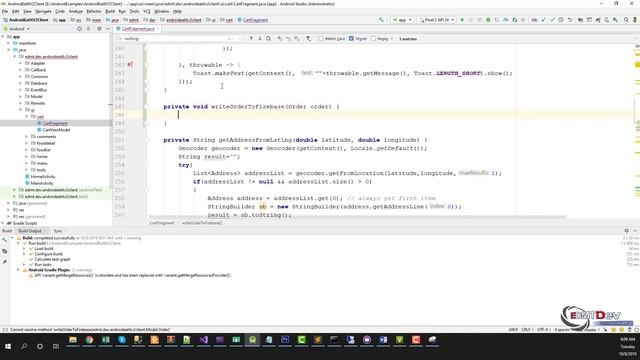Screen dimensions: 640x360
Task: Open MainActivity in the project tree
Action: pyautogui.click(x=42, y=183)
